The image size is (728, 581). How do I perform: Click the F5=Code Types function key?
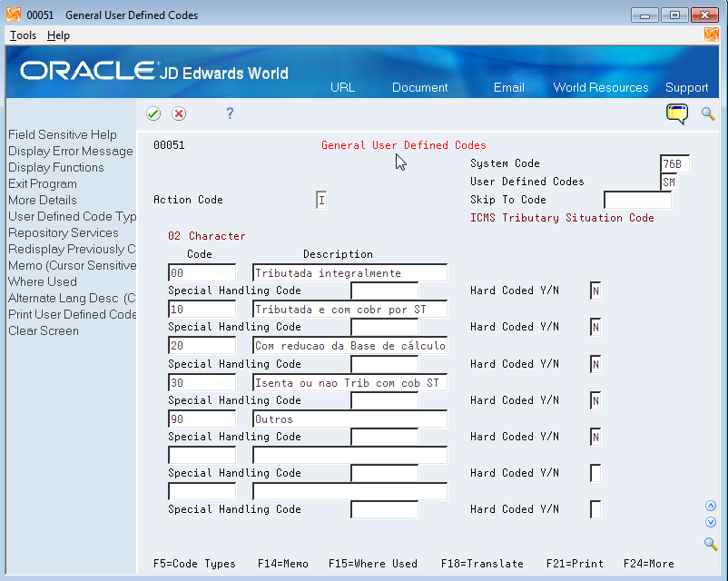(x=194, y=564)
